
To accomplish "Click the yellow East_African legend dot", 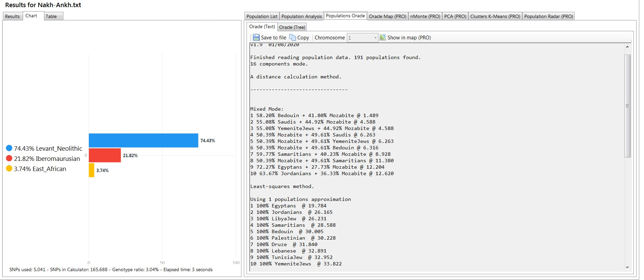I will 9,168.
